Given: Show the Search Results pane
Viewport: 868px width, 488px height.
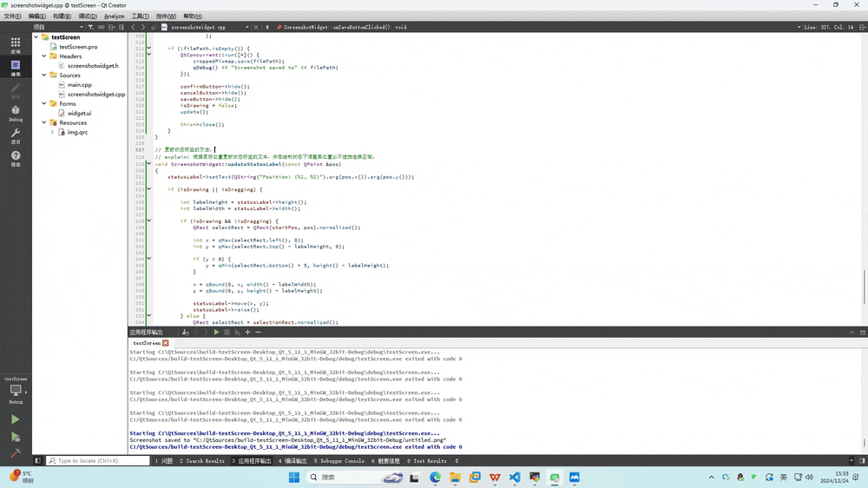Looking at the screenshot, I should pos(202,461).
